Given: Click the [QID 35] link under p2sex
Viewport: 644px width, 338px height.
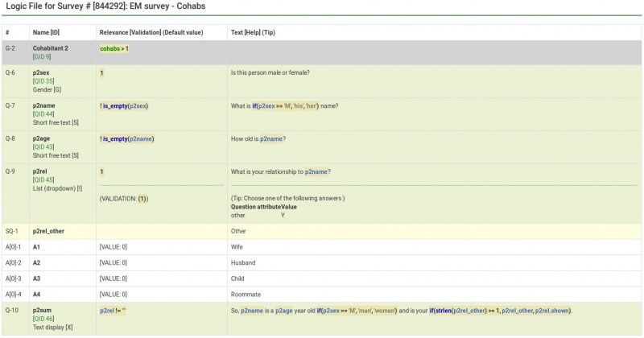Looking at the screenshot, I should [x=43, y=81].
